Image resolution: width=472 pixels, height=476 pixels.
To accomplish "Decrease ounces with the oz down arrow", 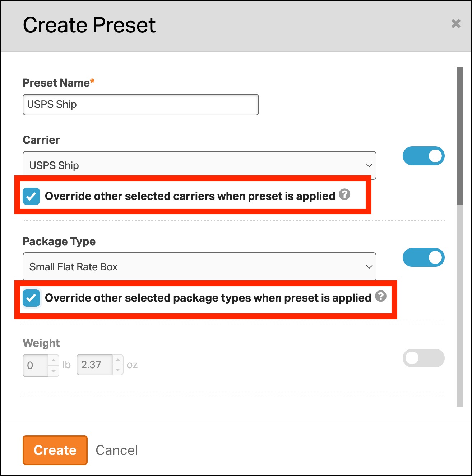I will pyautogui.click(x=118, y=370).
